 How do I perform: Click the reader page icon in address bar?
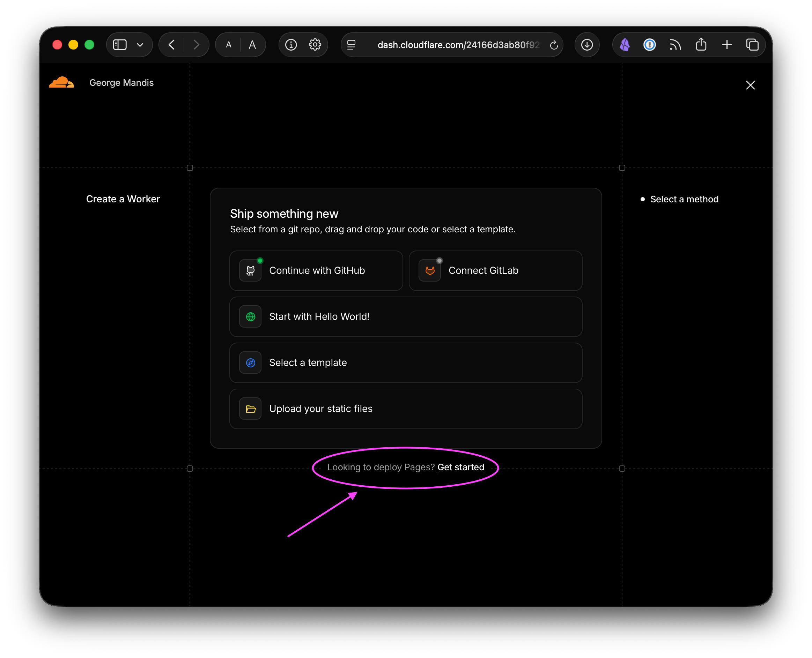point(351,45)
